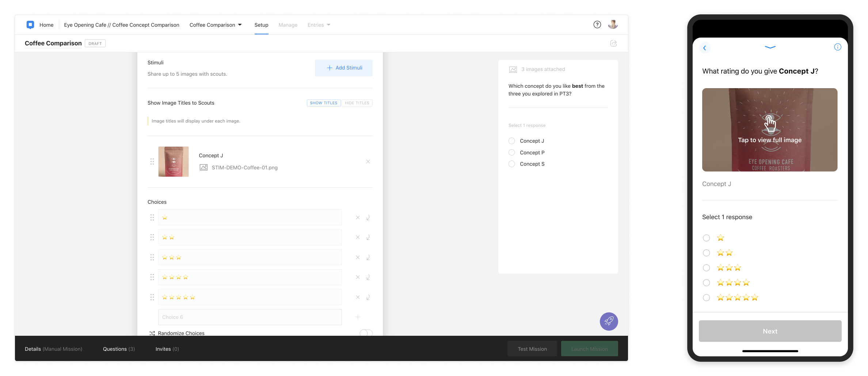Select four-star radio in phone preview
This screenshot has height=376, width=868.
pos(707,283)
